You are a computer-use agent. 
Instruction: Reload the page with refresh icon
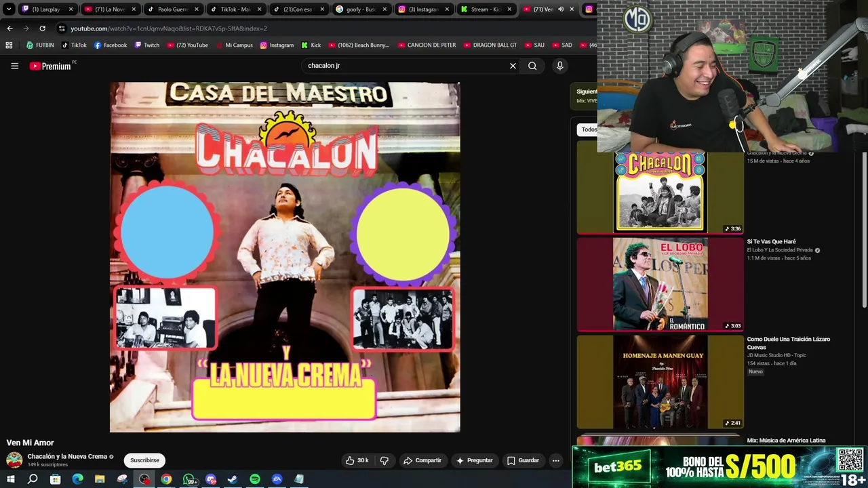[42, 28]
